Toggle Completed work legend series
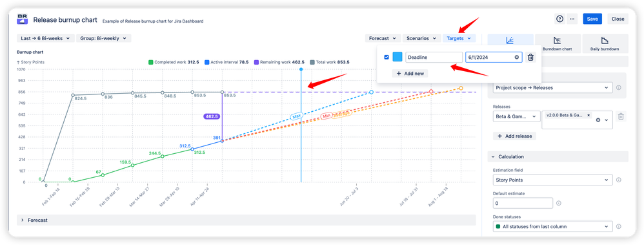 (x=174, y=62)
